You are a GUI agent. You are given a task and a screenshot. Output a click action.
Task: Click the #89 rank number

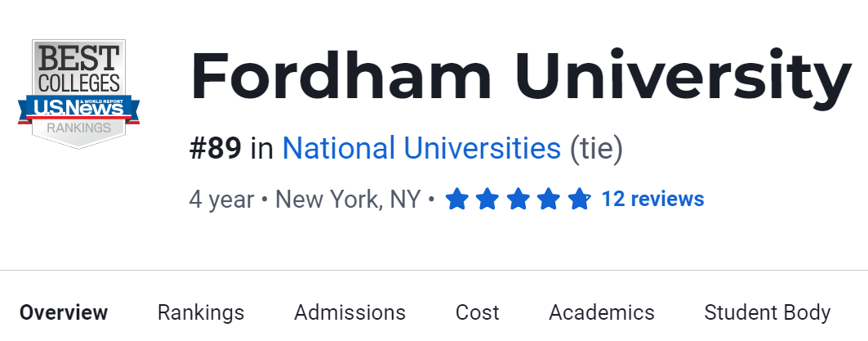[216, 149]
